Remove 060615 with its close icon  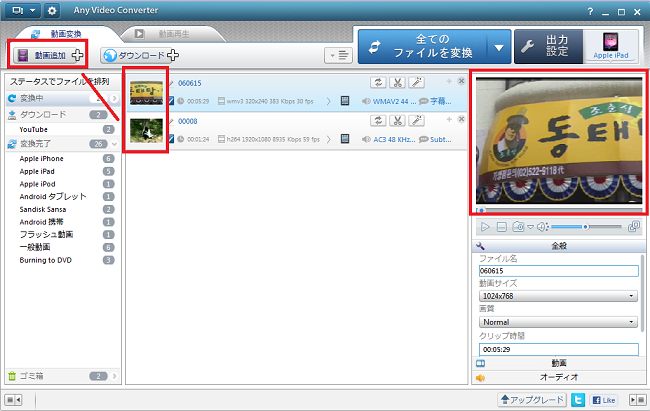[461, 81]
